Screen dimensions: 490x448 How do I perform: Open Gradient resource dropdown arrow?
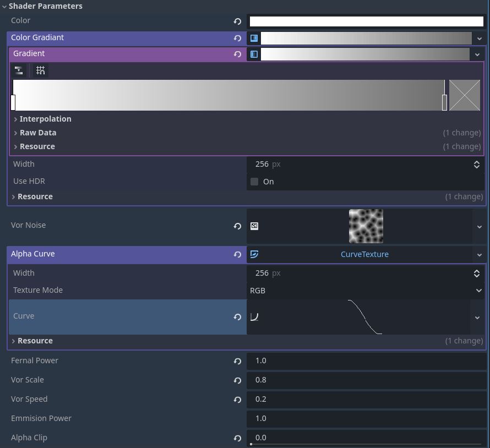click(477, 54)
